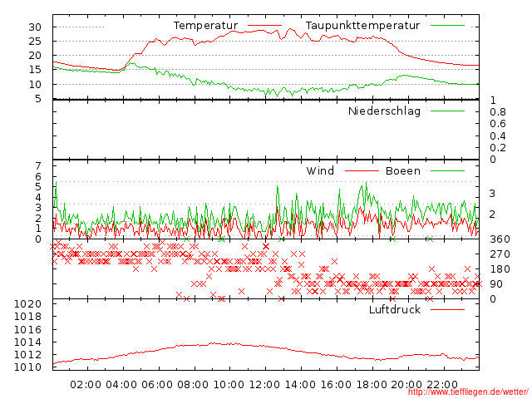Click the 12:00 time axis label
Screen dimensions: 532x399
click(264, 385)
